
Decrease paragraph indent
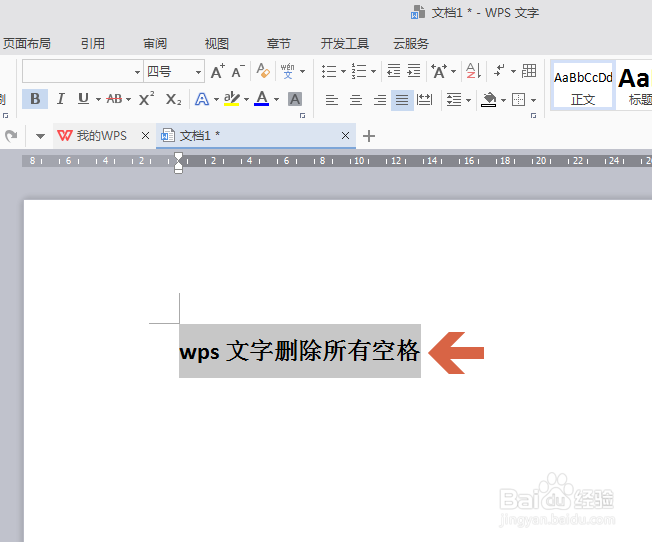(x=393, y=71)
